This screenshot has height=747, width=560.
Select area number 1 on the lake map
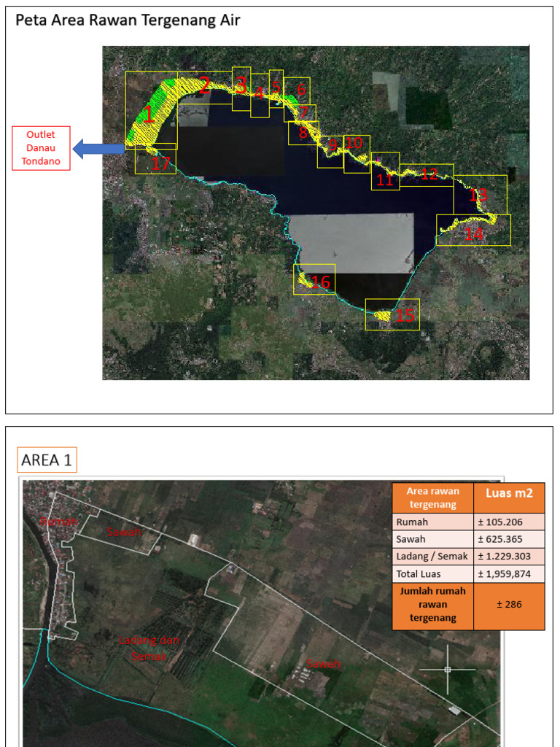tap(149, 115)
